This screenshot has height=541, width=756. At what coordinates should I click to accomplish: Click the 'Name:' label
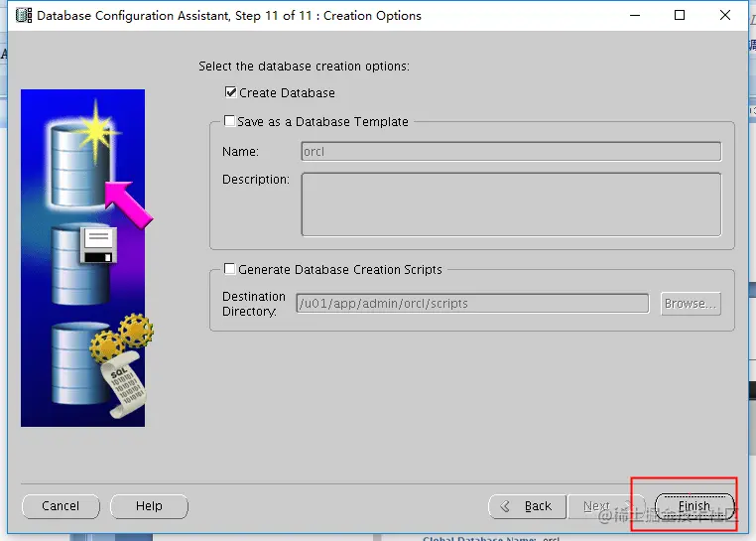240,152
